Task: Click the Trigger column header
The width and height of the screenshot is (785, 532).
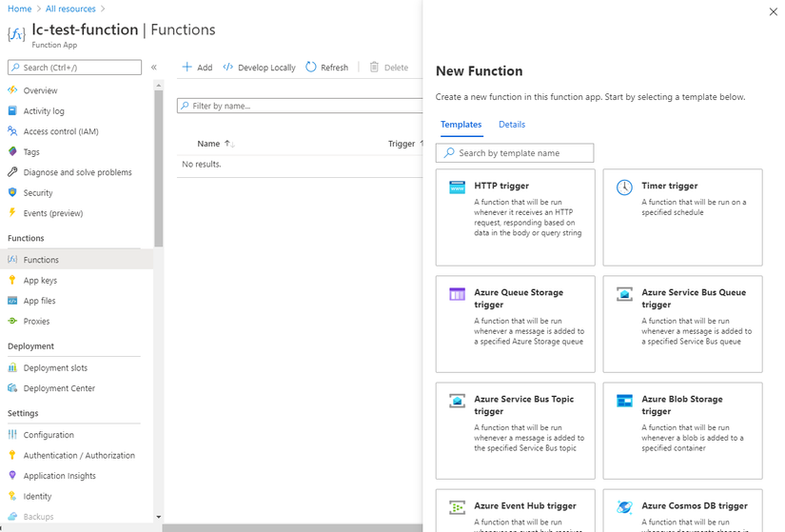Action: [x=402, y=144]
